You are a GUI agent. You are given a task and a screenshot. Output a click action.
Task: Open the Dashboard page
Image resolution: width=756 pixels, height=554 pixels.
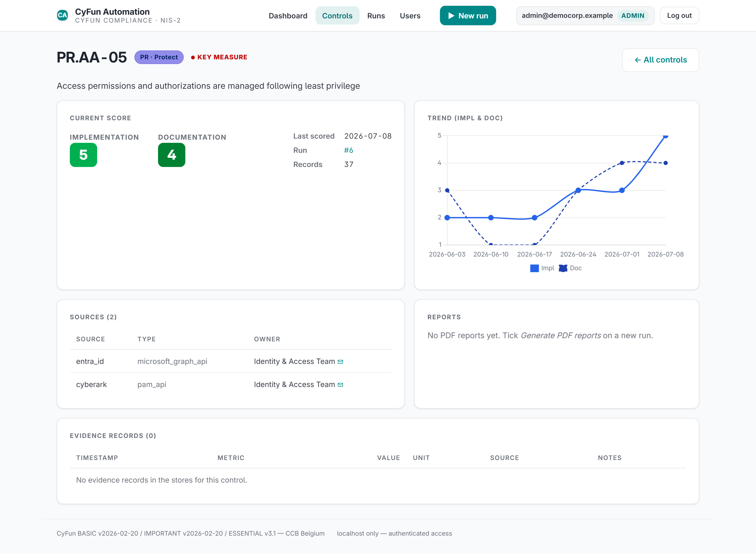click(288, 16)
